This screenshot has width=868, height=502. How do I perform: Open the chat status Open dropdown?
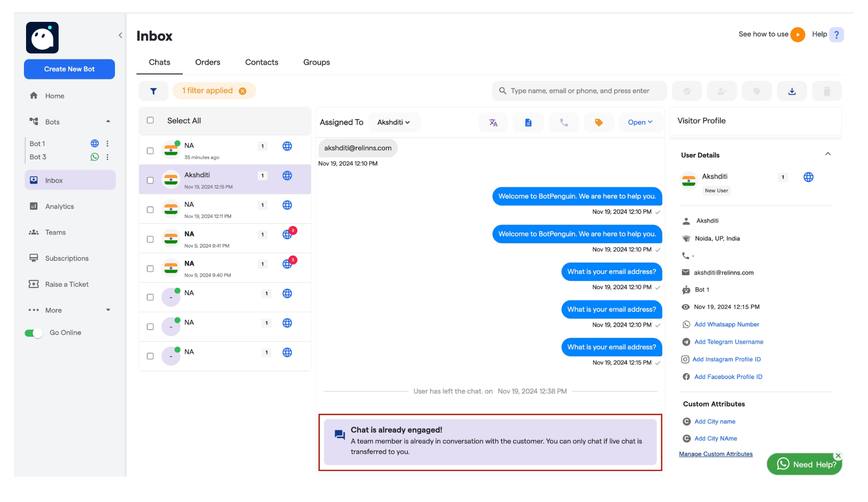pos(640,123)
